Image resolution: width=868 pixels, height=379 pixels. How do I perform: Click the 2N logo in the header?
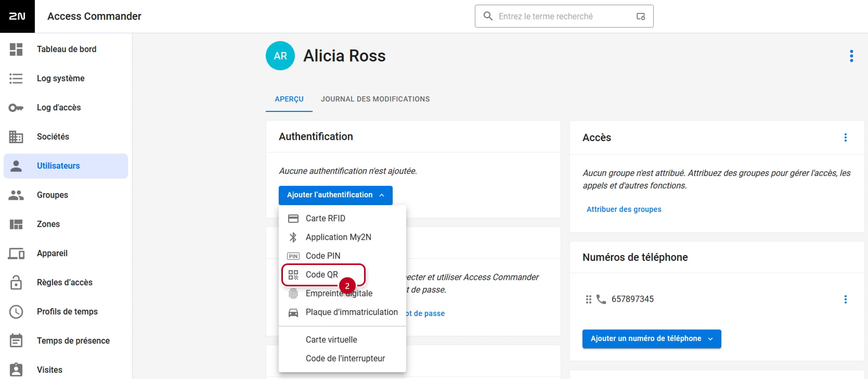tap(17, 16)
